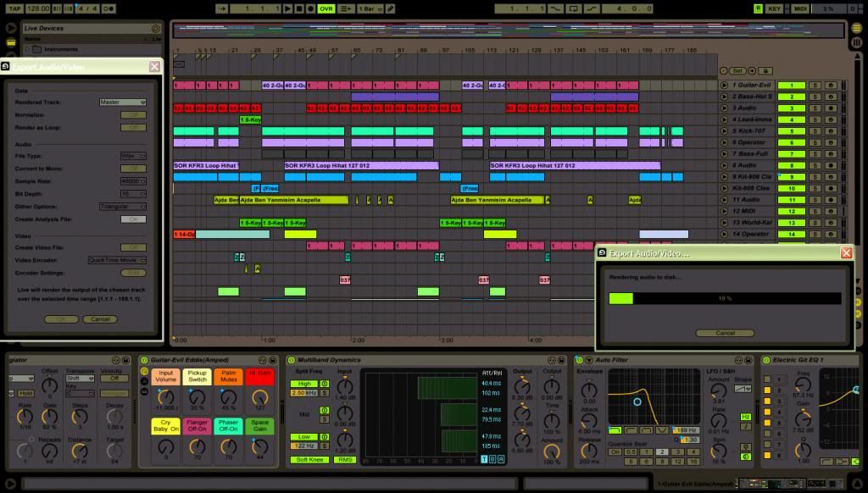
Task: Click the TAP tempo button
Action: pos(14,8)
